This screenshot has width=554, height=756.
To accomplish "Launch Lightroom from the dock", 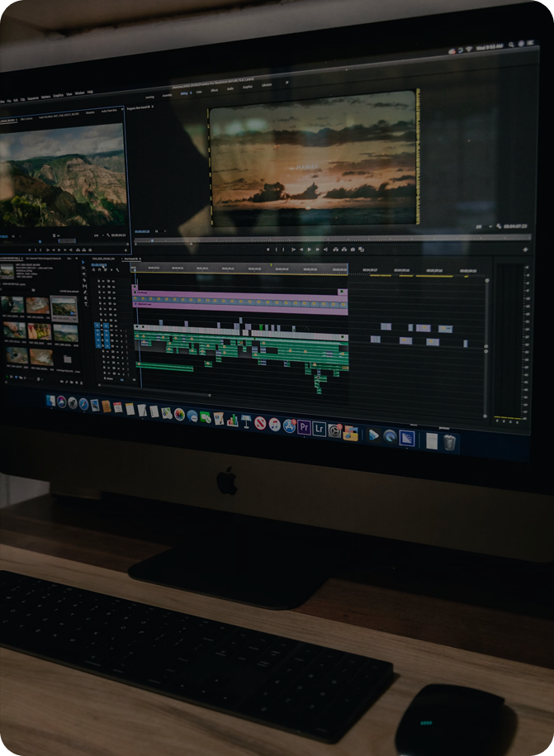I will [319, 428].
